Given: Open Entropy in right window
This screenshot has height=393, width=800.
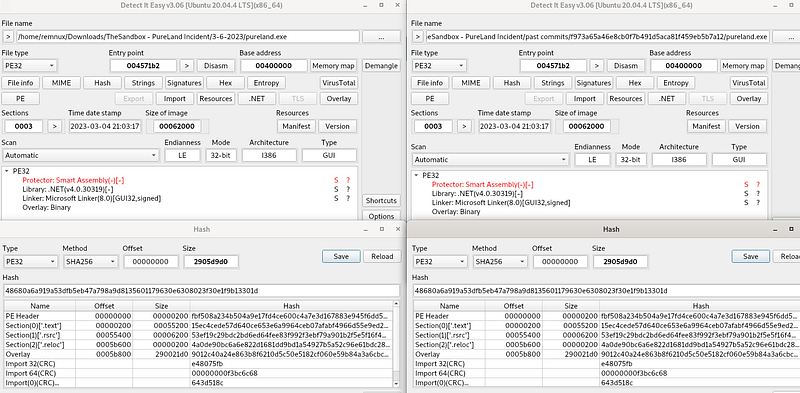Looking at the screenshot, I should point(676,83).
